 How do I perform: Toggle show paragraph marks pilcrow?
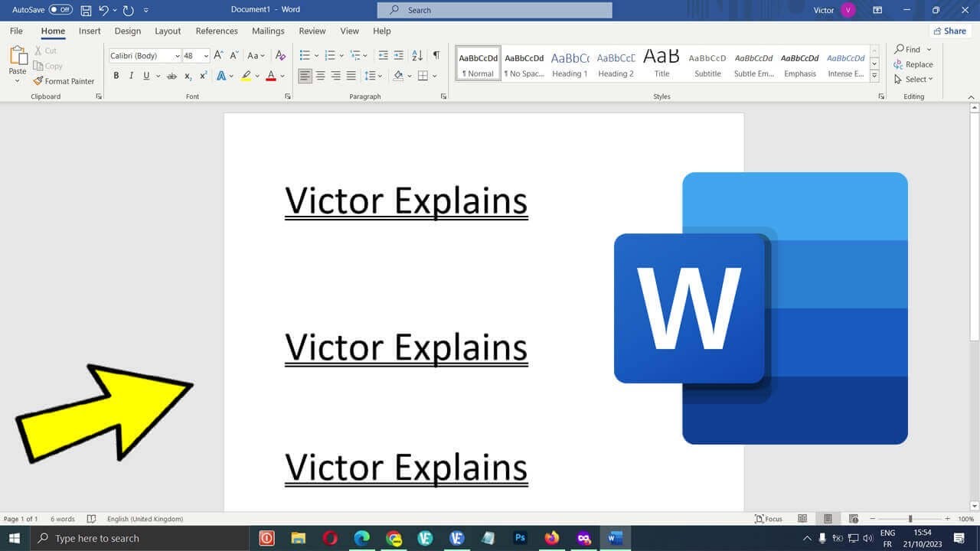click(436, 55)
